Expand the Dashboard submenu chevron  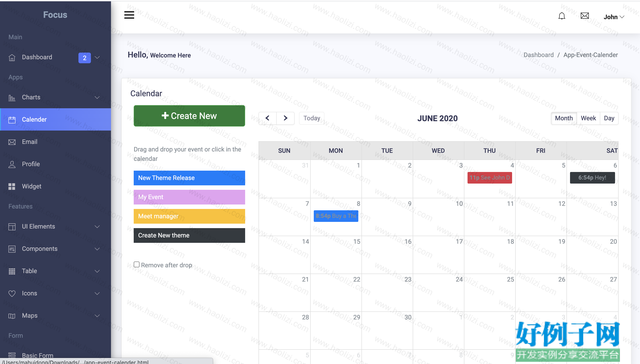point(97,57)
